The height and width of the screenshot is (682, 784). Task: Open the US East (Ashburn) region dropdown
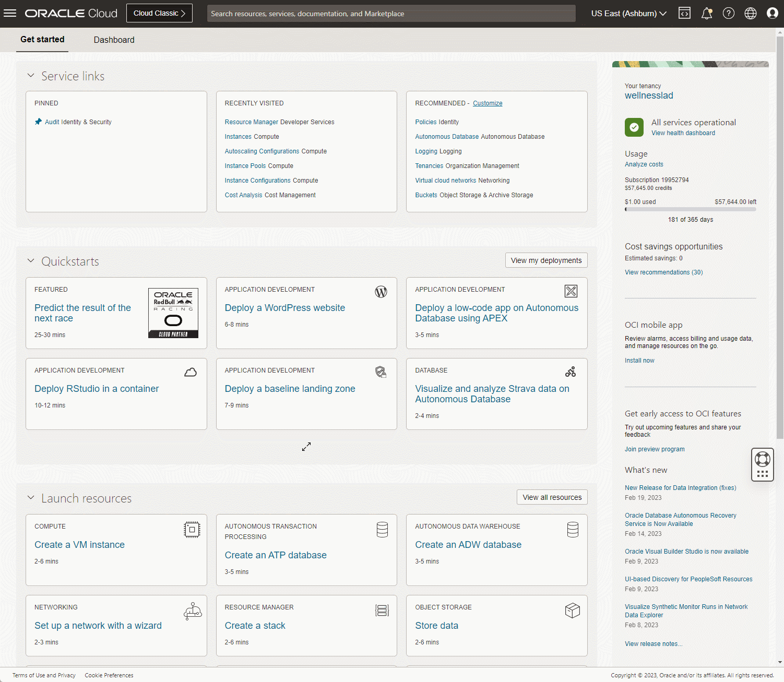(x=628, y=14)
